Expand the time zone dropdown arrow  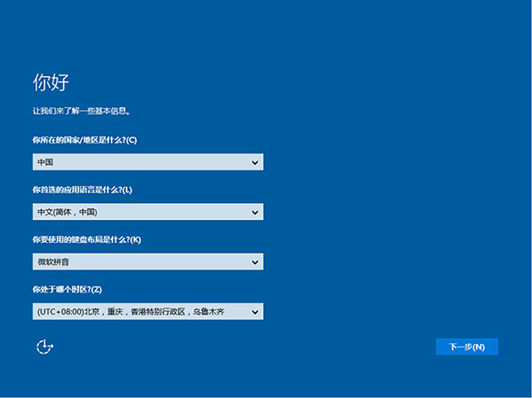tap(255, 311)
